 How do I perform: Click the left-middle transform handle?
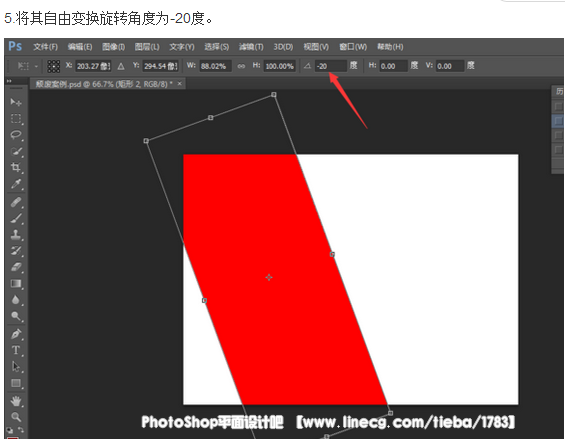204,300
